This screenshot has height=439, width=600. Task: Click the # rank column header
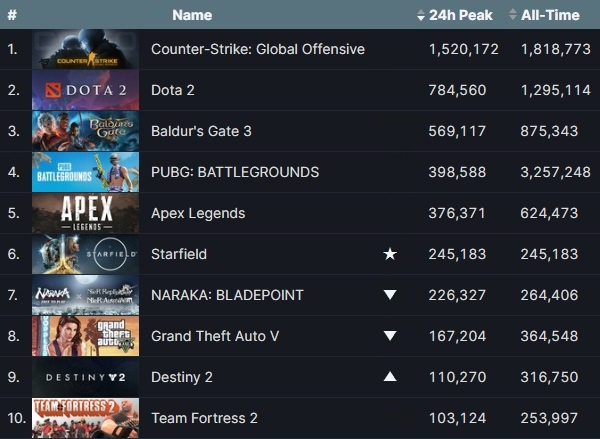pos(12,15)
